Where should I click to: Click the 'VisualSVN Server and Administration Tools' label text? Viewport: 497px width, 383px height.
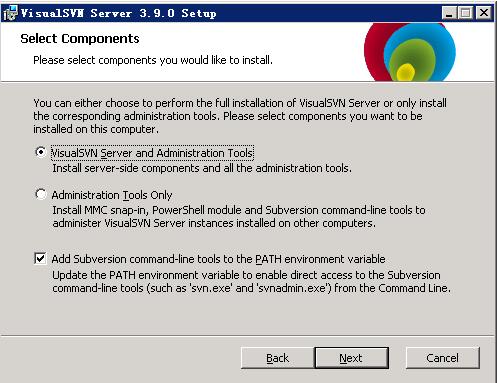[152, 153]
